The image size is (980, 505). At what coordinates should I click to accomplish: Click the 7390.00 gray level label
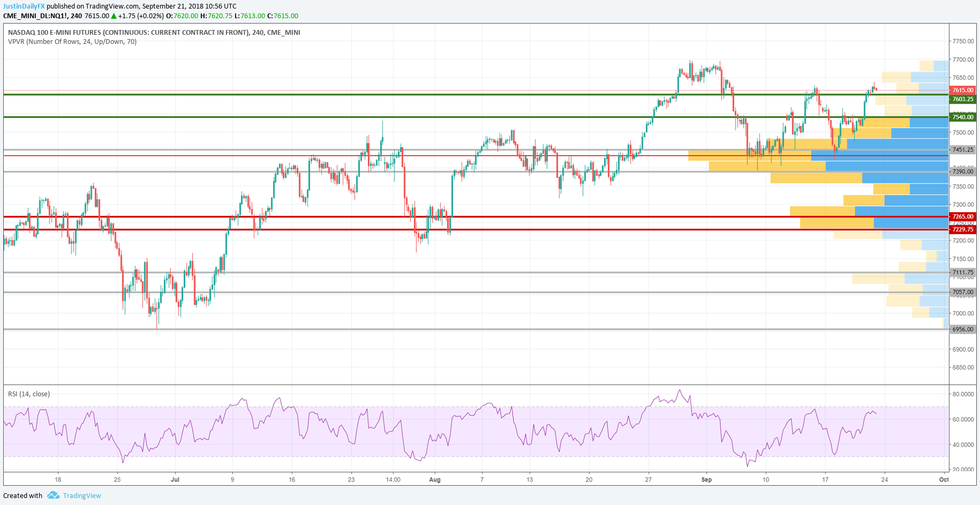(x=963, y=171)
